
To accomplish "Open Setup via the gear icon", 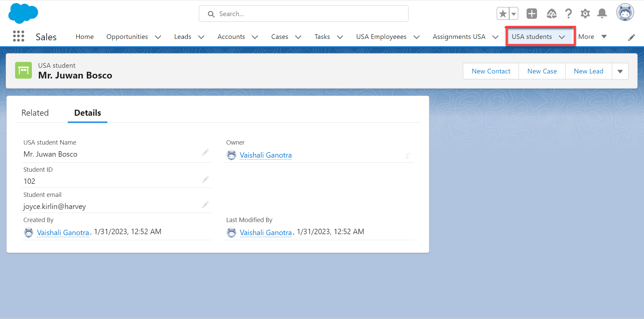I will point(585,13).
